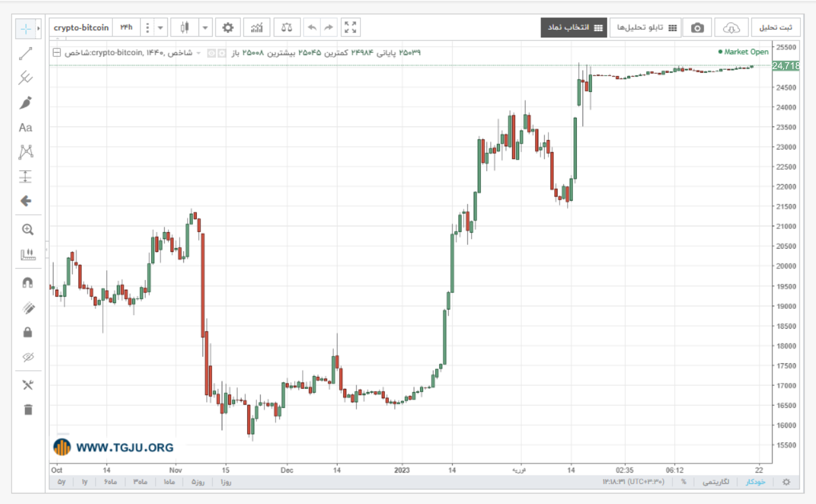This screenshot has width=816, height=504.
Task: Select the trend line drawing tool
Action: pyautogui.click(x=26, y=53)
